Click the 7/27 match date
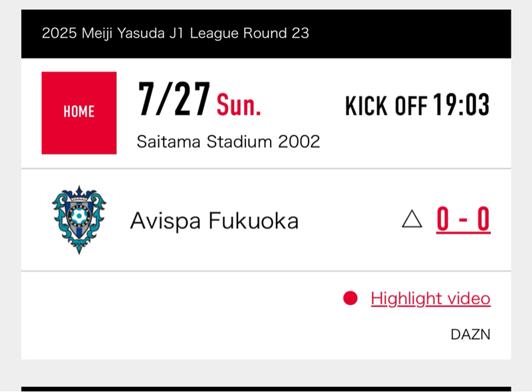Screen dimensions: 532x392 (174, 99)
